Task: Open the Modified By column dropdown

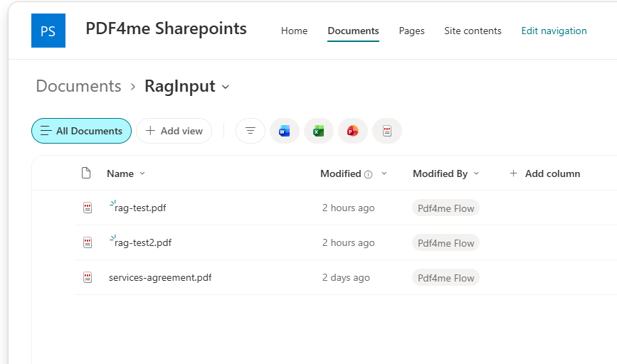Action: click(476, 173)
